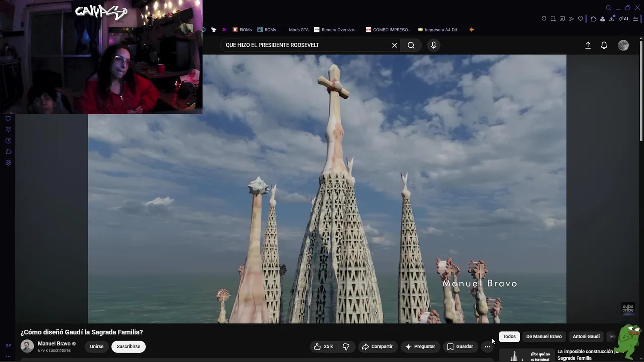
Task: Click the Compartir share button
Action: pos(377,347)
